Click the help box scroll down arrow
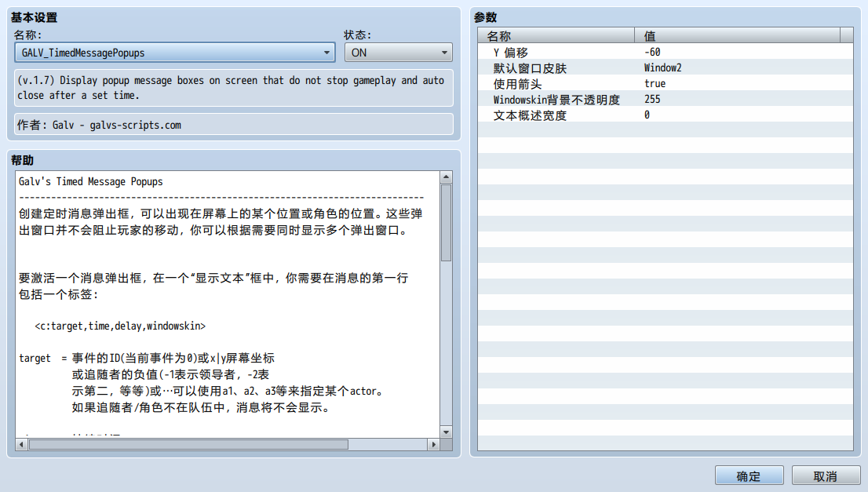This screenshot has width=868, height=492. point(447,432)
